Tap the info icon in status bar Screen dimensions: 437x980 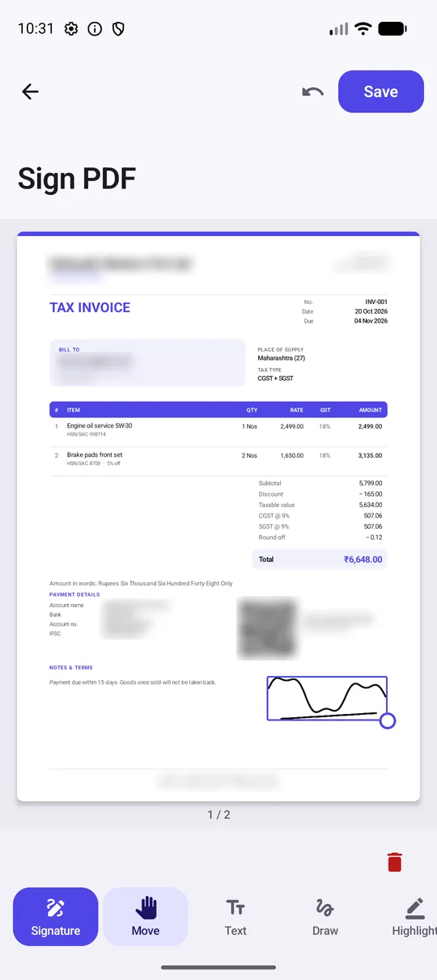[x=95, y=29]
